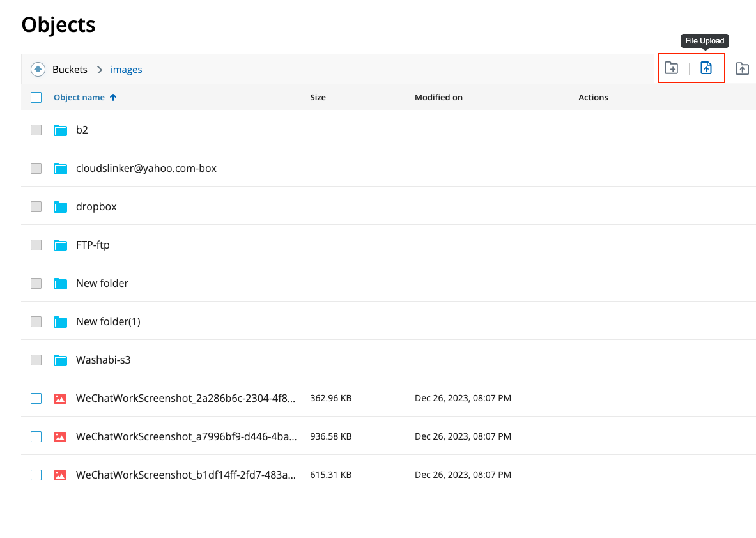Click the folder icon beside FTP-ftp
756x538 pixels.
(60, 245)
